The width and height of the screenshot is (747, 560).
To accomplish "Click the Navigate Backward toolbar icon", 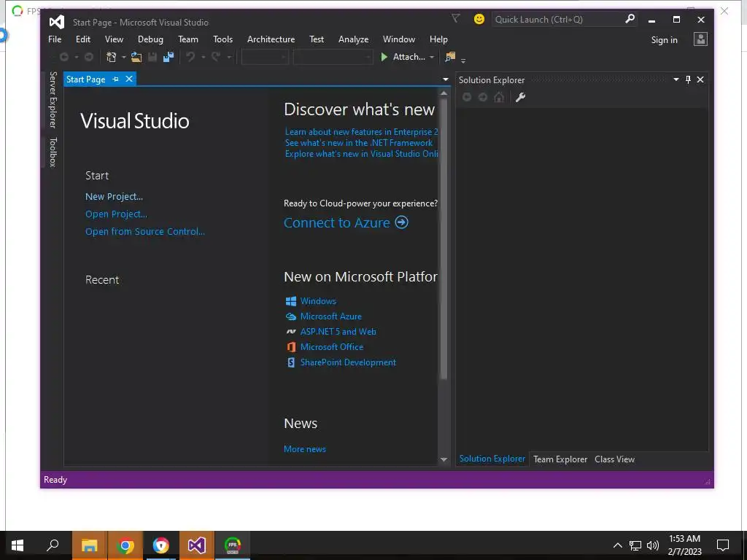I will 64,57.
